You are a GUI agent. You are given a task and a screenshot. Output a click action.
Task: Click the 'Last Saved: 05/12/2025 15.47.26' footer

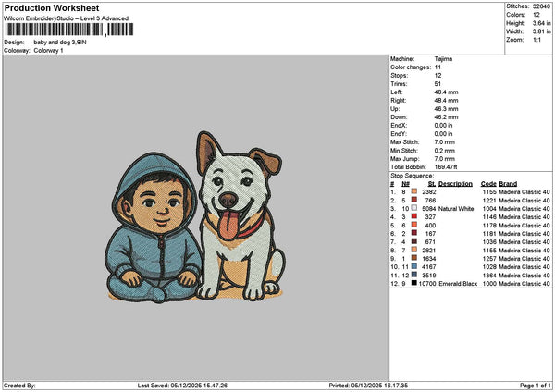(x=182, y=386)
